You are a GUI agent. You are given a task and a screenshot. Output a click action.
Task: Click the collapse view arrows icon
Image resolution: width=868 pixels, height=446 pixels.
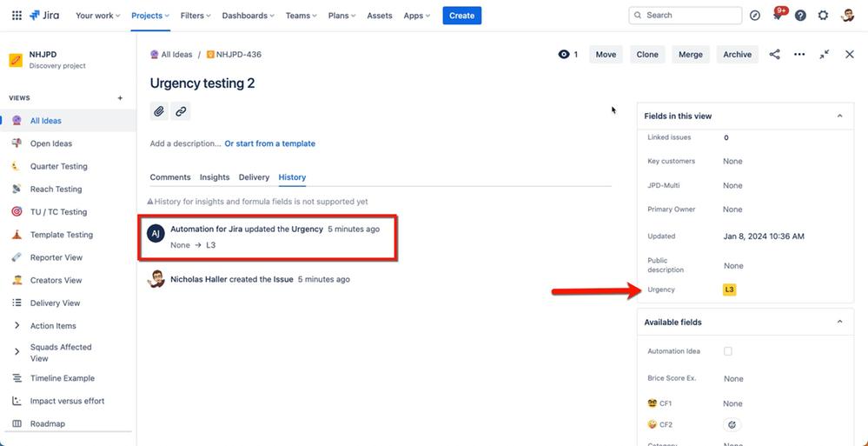(825, 54)
